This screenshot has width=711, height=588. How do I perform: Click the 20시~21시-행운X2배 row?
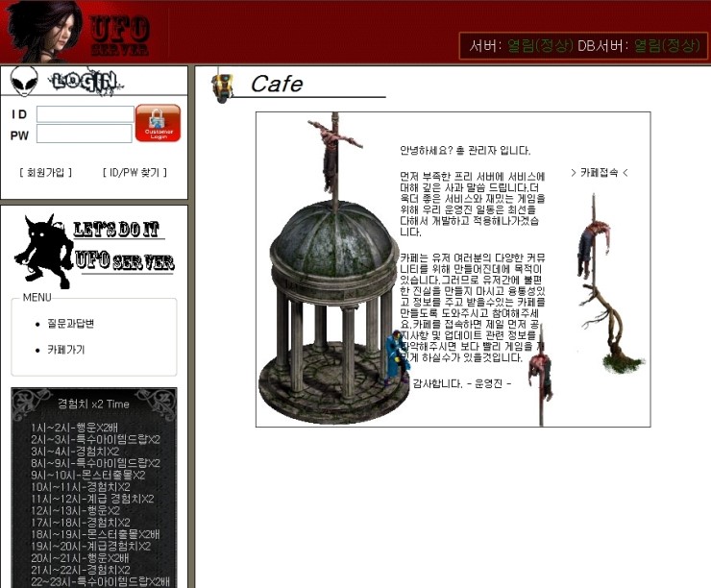(x=80, y=557)
